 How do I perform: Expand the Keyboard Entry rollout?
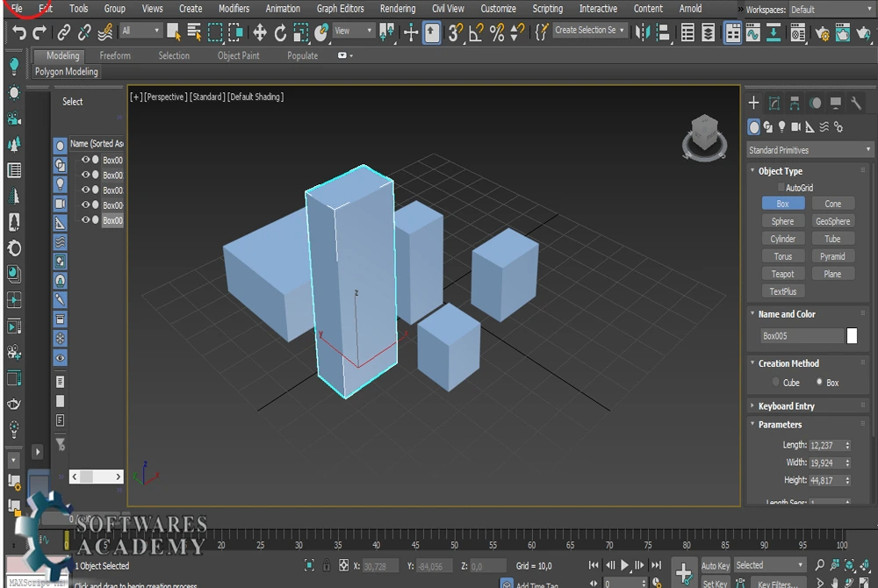click(x=786, y=406)
